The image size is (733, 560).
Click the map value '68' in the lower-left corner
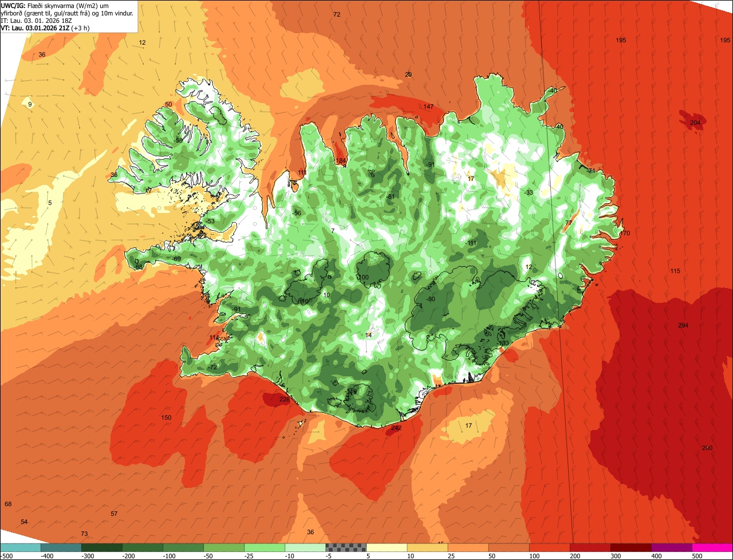click(8, 504)
